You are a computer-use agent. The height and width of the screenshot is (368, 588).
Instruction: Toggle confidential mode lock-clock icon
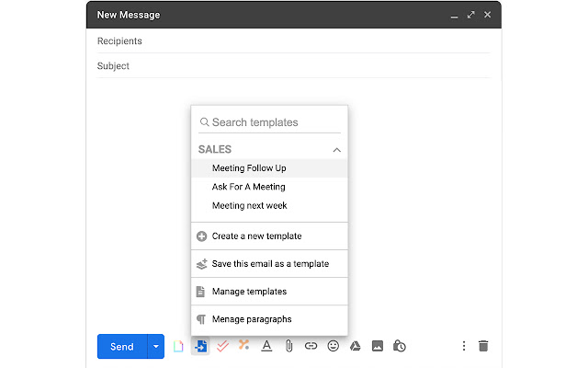click(x=400, y=346)
